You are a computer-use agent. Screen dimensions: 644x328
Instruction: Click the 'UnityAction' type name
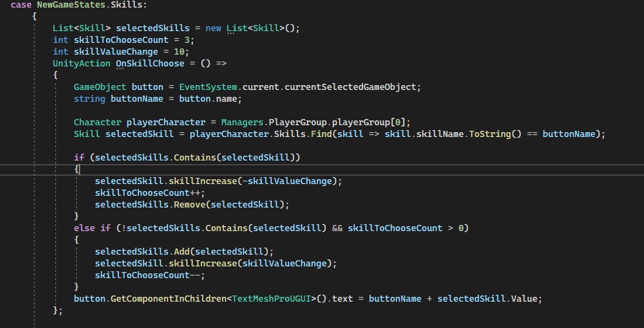click(x=82, y=64)
